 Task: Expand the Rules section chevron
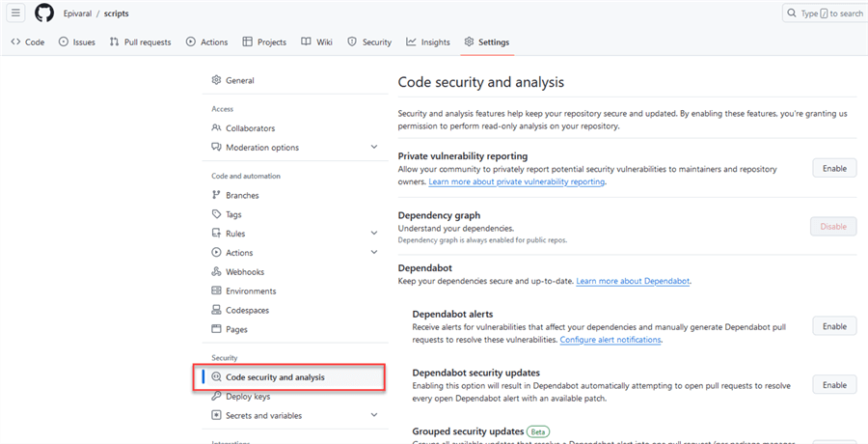[x=374, y=234]
